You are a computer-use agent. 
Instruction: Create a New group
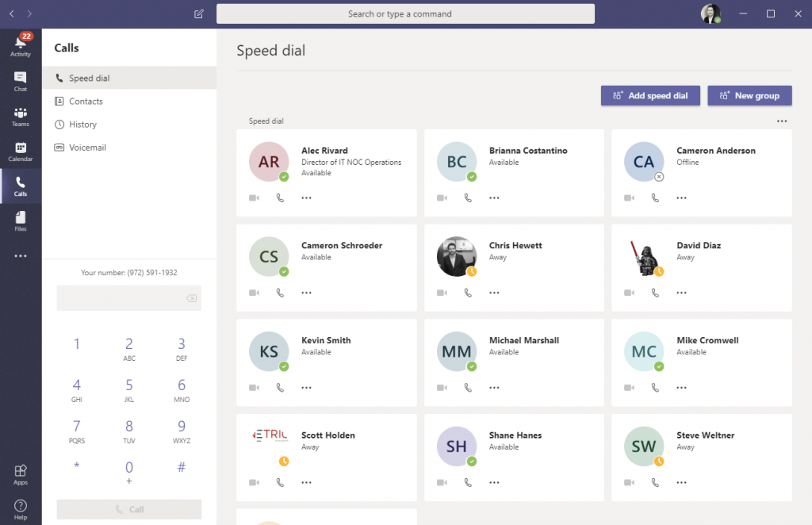click(749, 95)
